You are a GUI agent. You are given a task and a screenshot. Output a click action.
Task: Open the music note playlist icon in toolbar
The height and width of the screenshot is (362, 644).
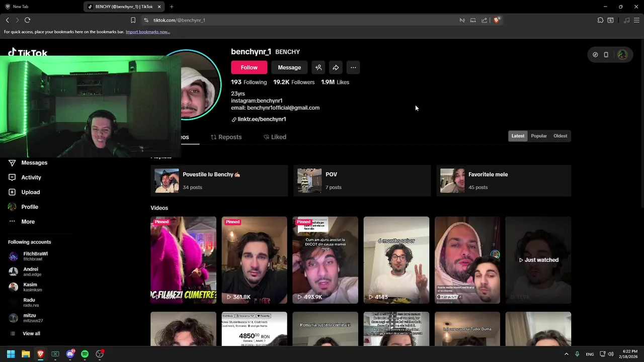pyautogui.click(x=626, y=20)
